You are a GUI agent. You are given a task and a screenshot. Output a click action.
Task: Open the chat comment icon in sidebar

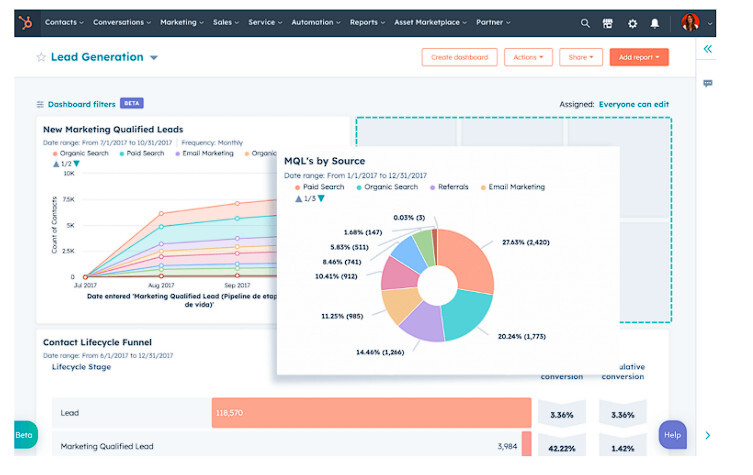point(708,83)
